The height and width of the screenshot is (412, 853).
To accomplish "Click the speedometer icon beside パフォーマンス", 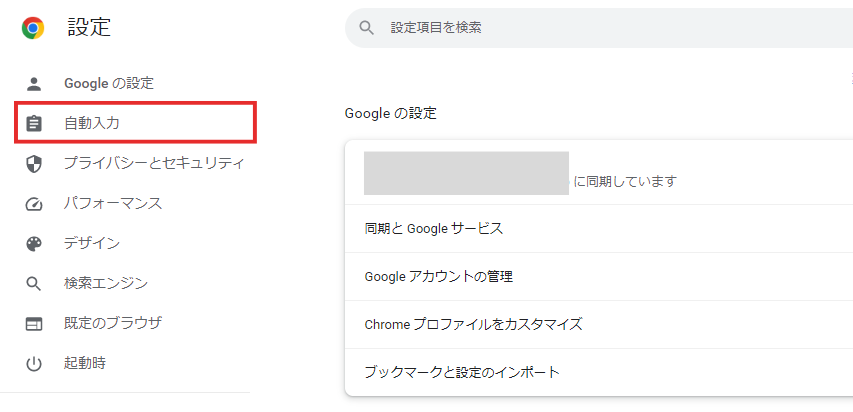I will click(x=34, y=204).
